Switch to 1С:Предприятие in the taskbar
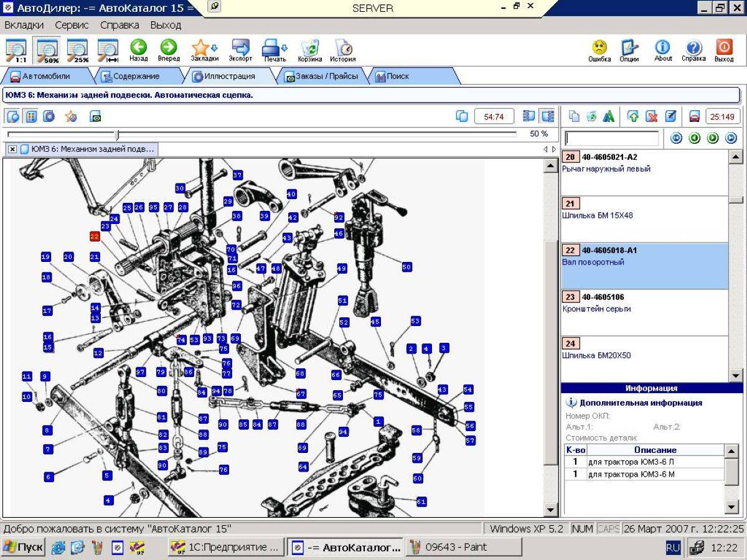The image size is (747, 560). tap(227, 548)
